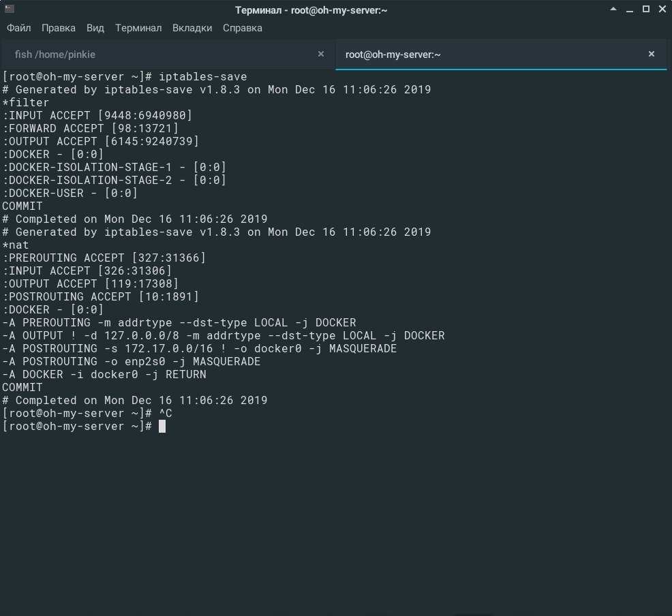672x616 pixels.
Task: Click the ':INPUT ACCEPT [326:31306]' line
Action: click(87, 271)
